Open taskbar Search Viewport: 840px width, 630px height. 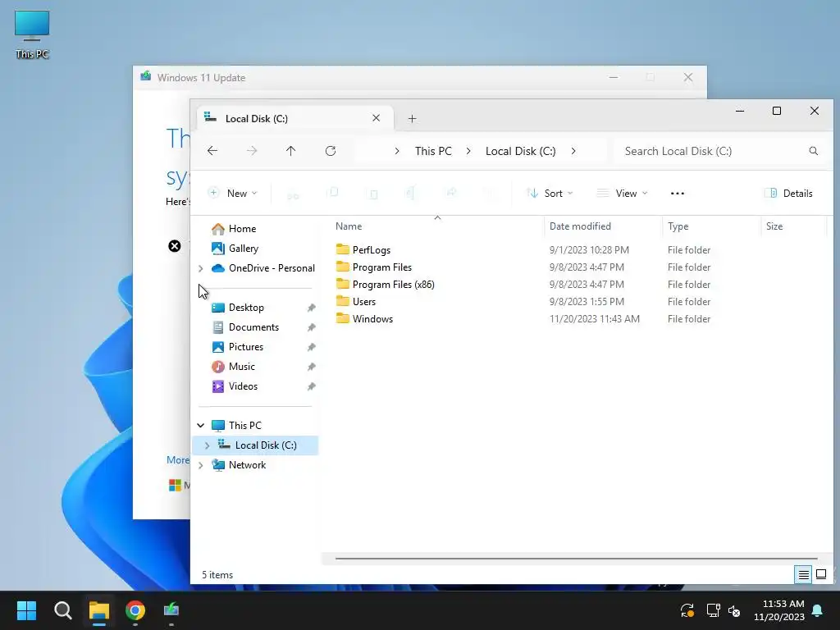tap(62, 610)
